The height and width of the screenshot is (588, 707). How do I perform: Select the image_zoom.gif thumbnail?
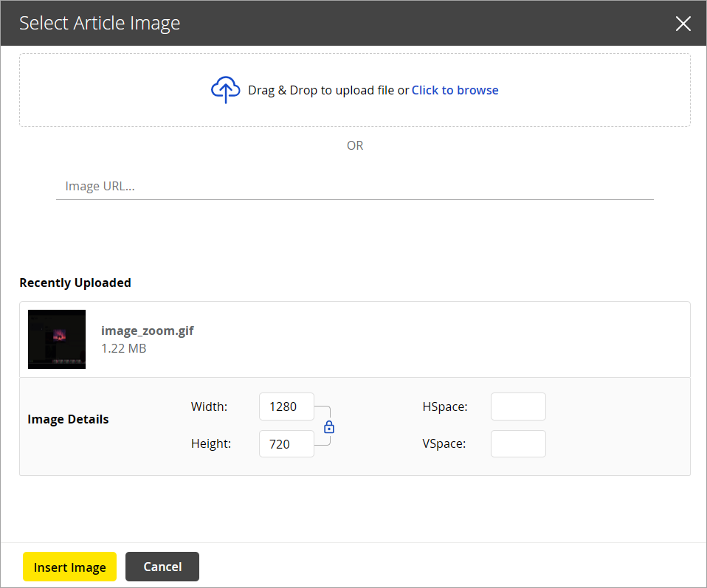click(57, 339)
